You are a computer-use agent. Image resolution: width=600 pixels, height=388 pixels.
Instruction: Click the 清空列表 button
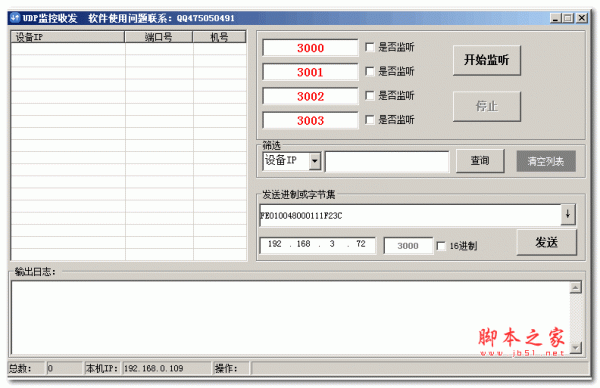pos(546,161)
